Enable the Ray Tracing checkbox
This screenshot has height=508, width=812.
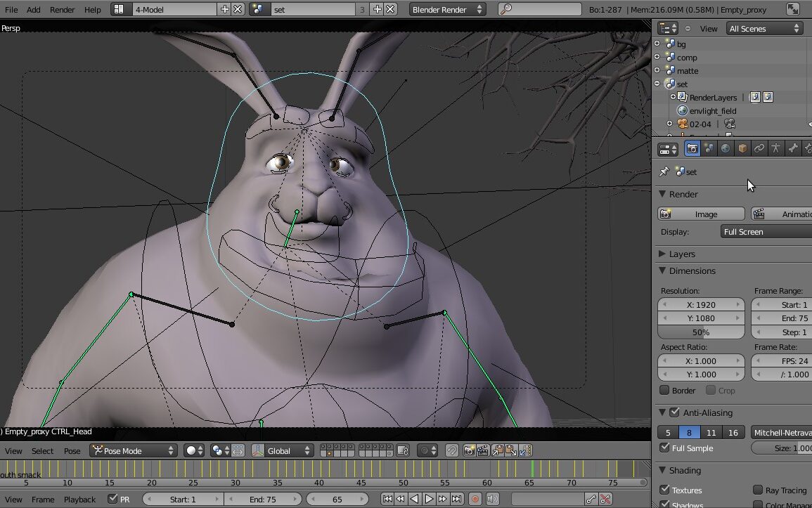(758, 489)
